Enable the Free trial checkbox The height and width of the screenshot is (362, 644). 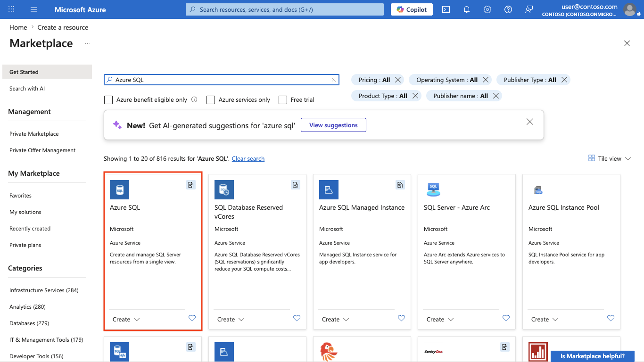(x=283, y=100)
